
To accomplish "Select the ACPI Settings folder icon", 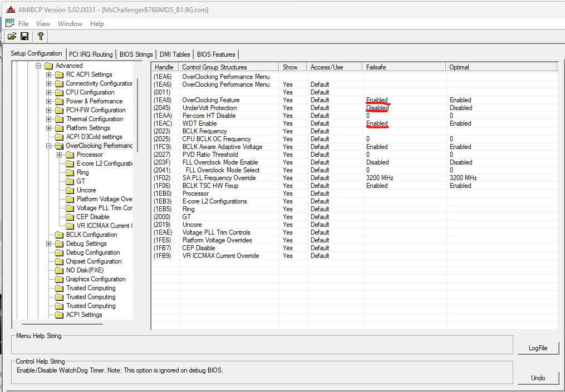I will (x=59, y=315).
